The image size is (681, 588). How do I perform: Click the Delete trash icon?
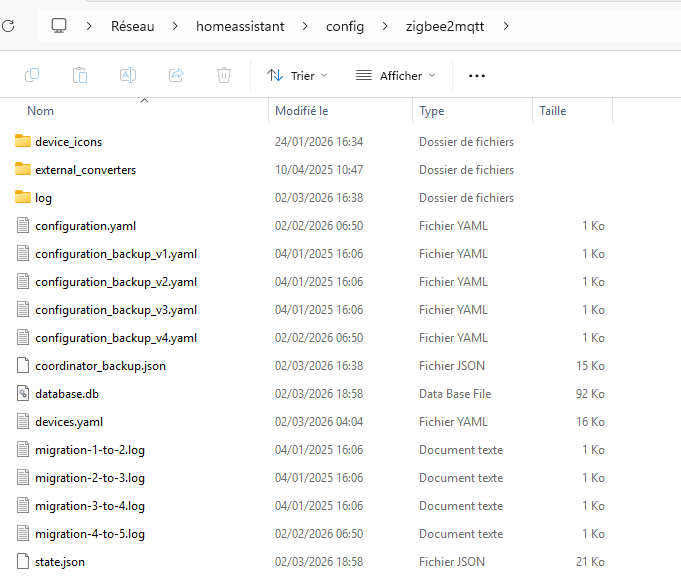[224, 75]
